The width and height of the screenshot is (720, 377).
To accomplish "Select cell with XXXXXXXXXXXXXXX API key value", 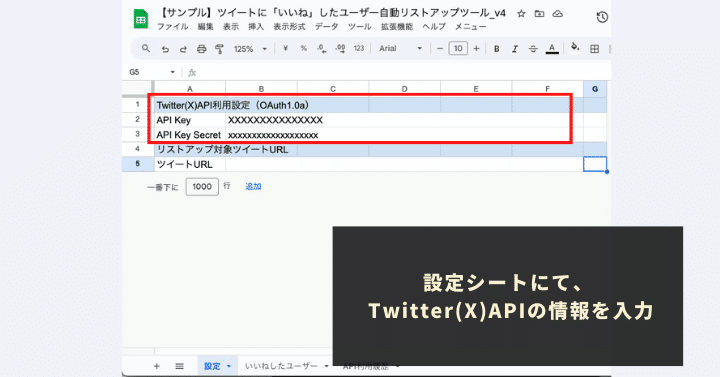I will pyautogui.click(x=261, y=120).
